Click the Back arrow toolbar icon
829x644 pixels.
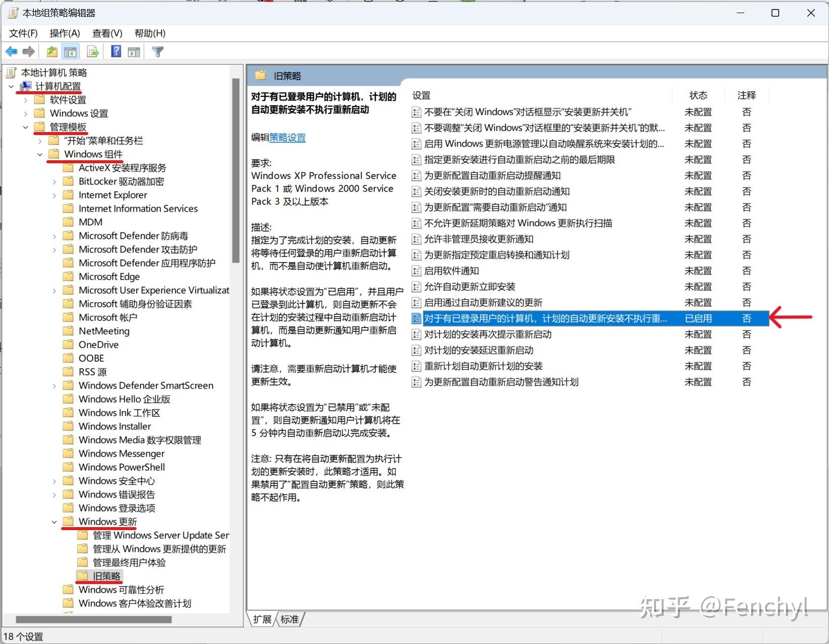click(11, 51)
